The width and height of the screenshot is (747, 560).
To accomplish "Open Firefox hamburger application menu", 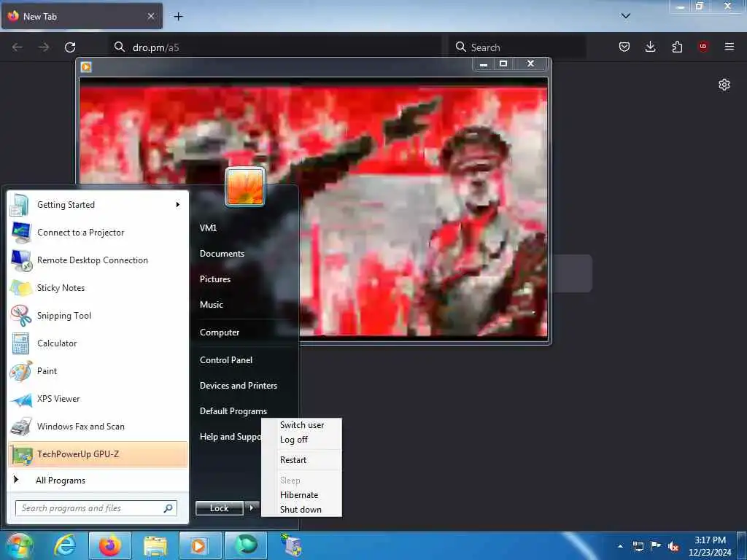I will click(729, 47).
